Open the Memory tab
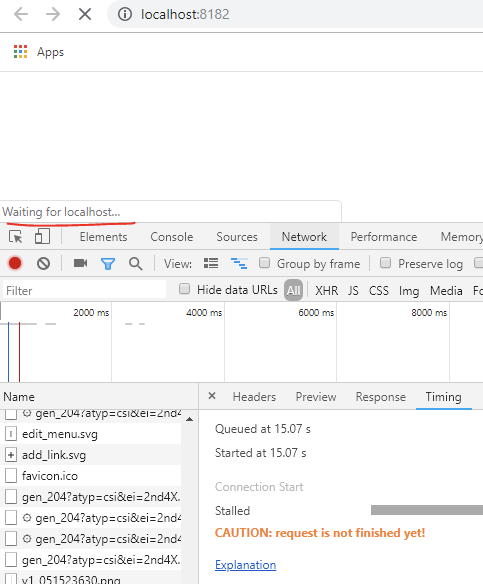The image size is (483, 584). (461, 237)
